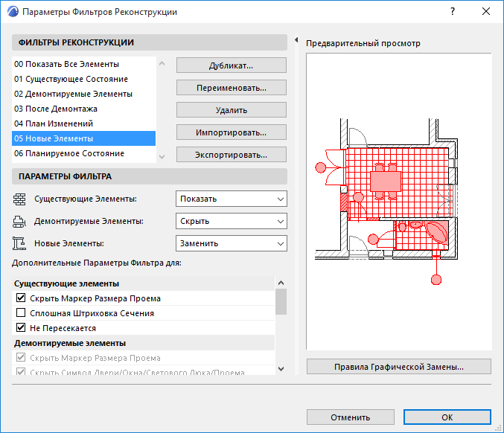Click the filter list scroll-down arrow

(x=162, y=156)
